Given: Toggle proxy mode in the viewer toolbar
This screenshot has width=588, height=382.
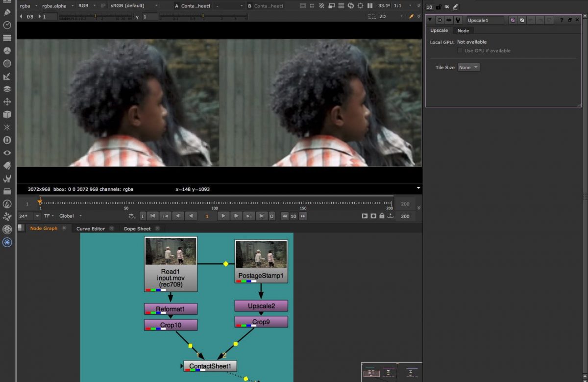Looking at the screenshot, I should pyautogui.click(x=321, y=5).
